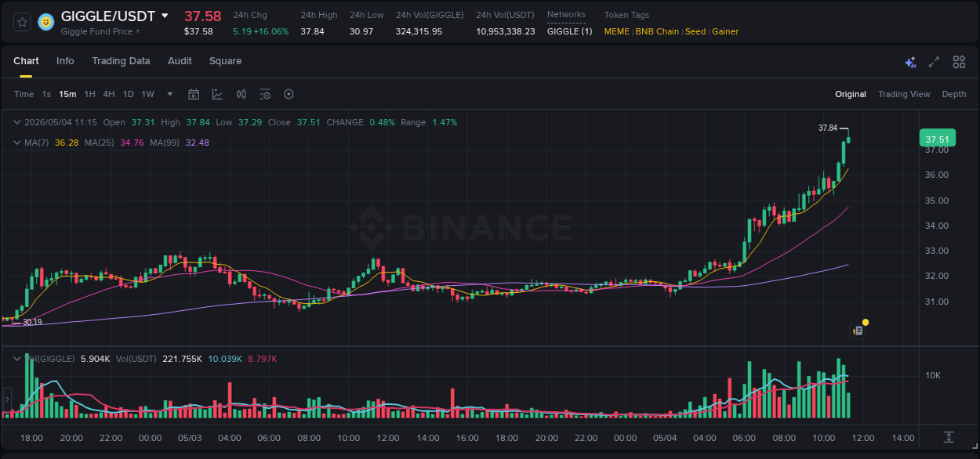Click the large red 37.58 price

tap(203, 16)
